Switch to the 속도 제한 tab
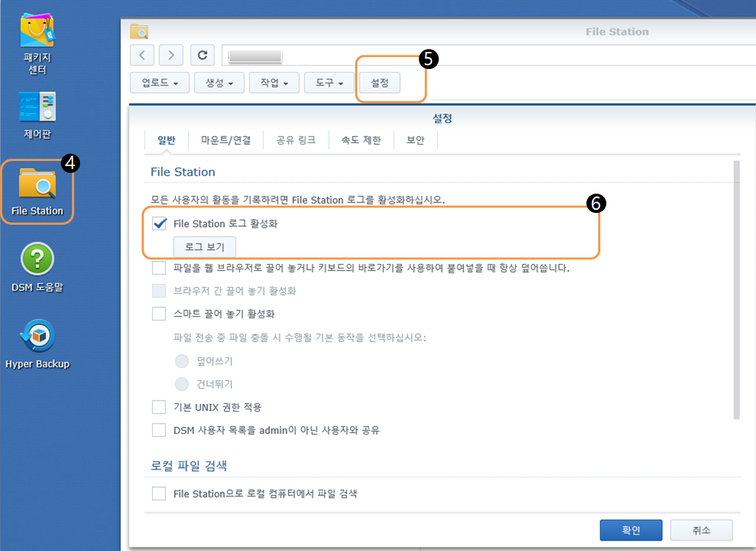 (x=361, y=140)
